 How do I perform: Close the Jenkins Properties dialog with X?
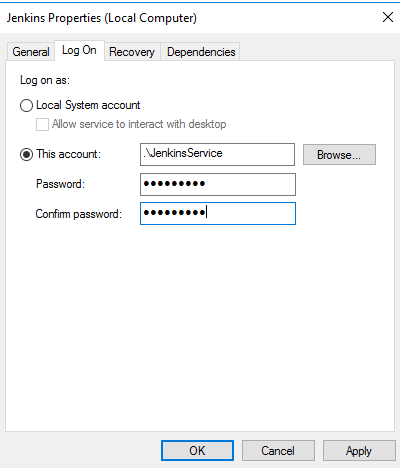tap(388, 17)
